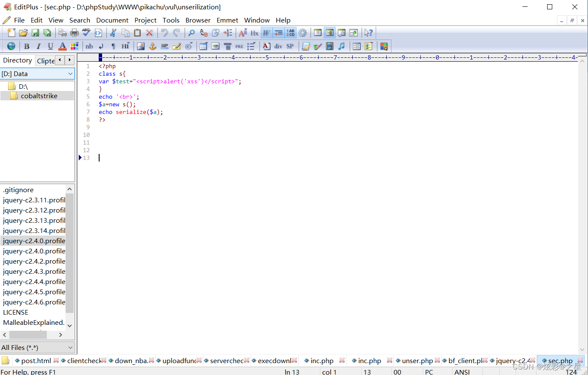Toggle word wrap (W button)
Screen dimensions: 588x375
click(x=267, y=33)
